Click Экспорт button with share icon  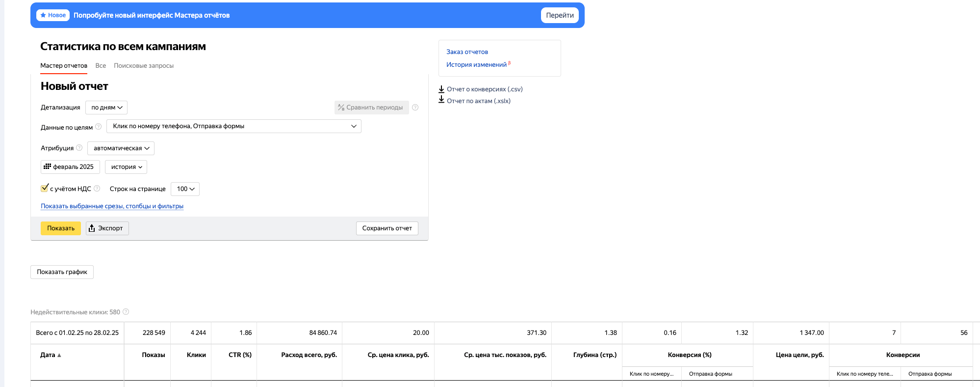[x=107, y=228]
